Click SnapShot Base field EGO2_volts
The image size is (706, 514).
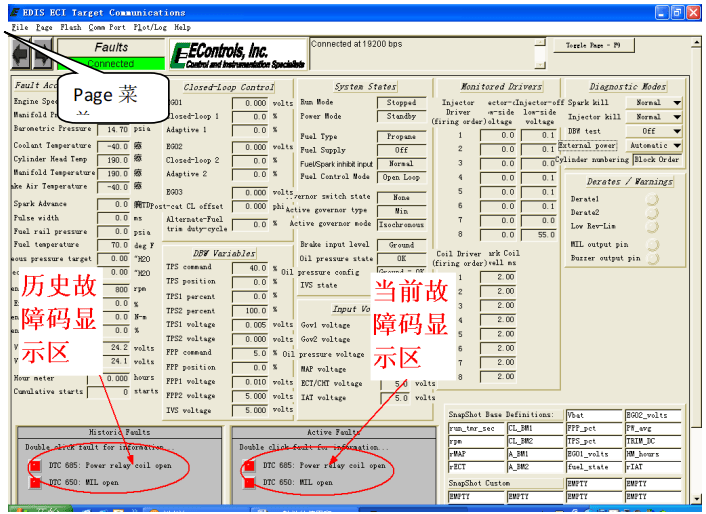tap(653, 415)
